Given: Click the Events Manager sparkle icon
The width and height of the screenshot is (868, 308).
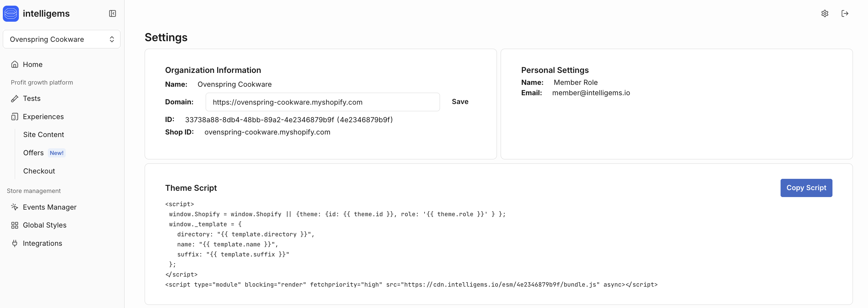Looking at the screenshot, I should [14, 207].
